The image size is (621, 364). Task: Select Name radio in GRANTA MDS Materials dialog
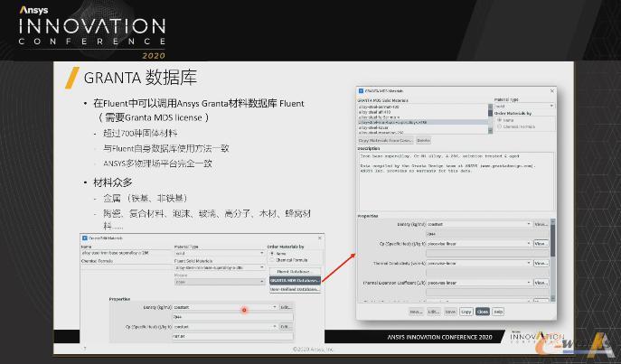click(x=500, y=119)
